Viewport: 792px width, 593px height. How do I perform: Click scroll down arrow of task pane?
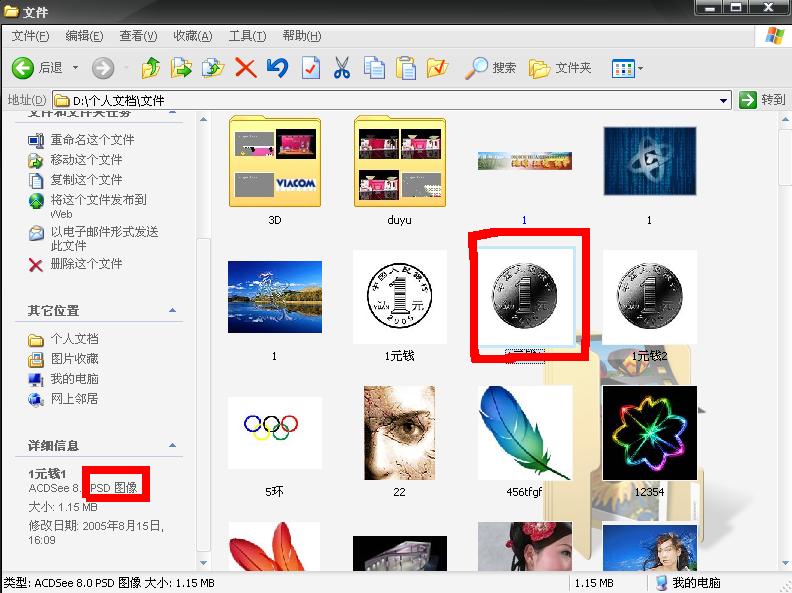point(203,562)
